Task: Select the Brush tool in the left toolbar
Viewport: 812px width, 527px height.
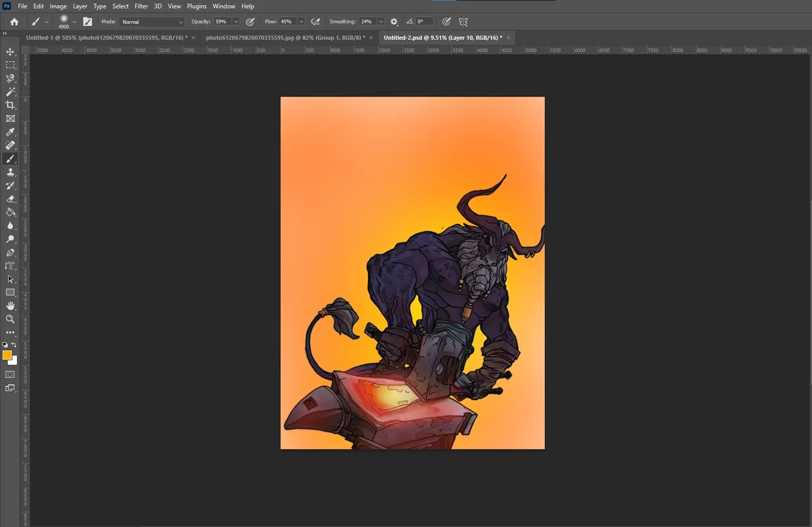Action: (x=10, y=159)
